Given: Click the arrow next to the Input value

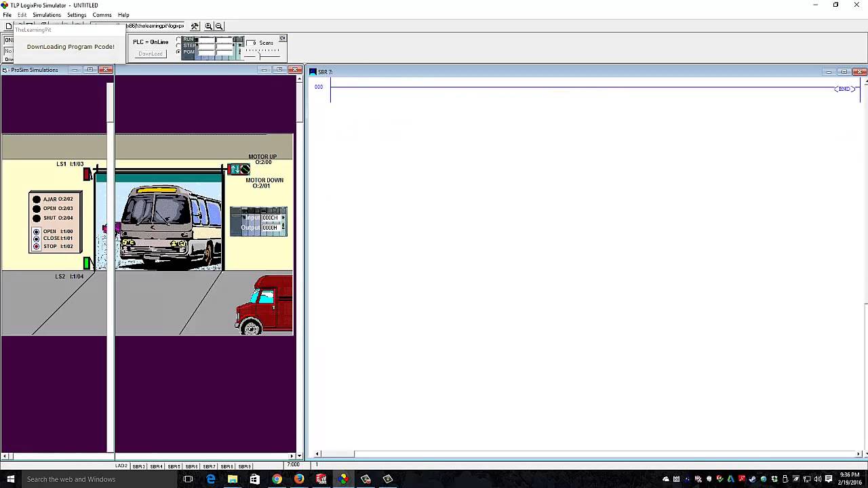Looking at the screenshot, I should coord(283,218).
